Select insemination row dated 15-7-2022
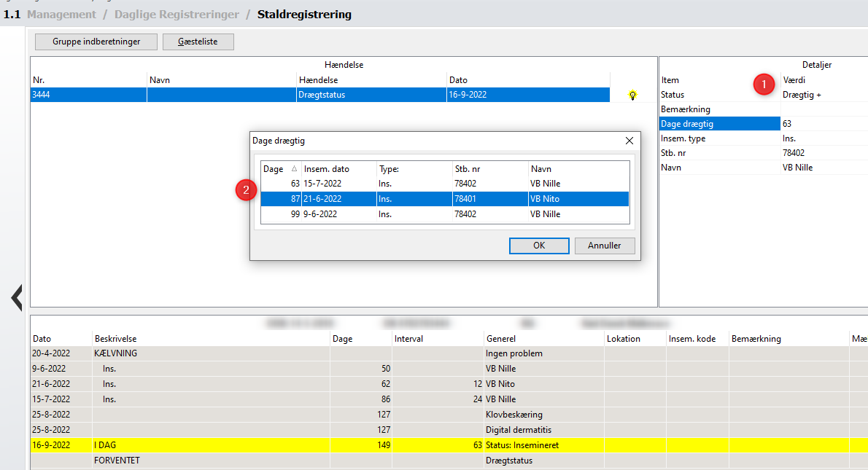Screen dimensions: 868x470 (445, 184)
